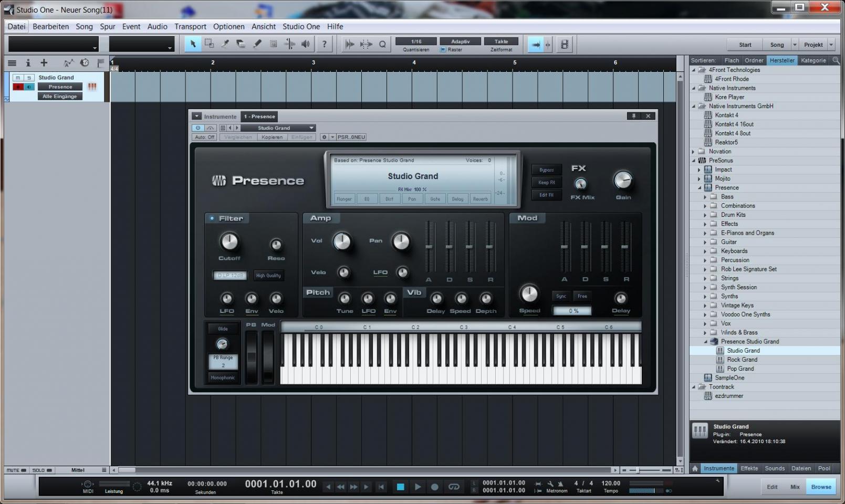This screenshot has height=504, width=845.
Task: Click the browser home icon
Action: (x=695, y=468)
